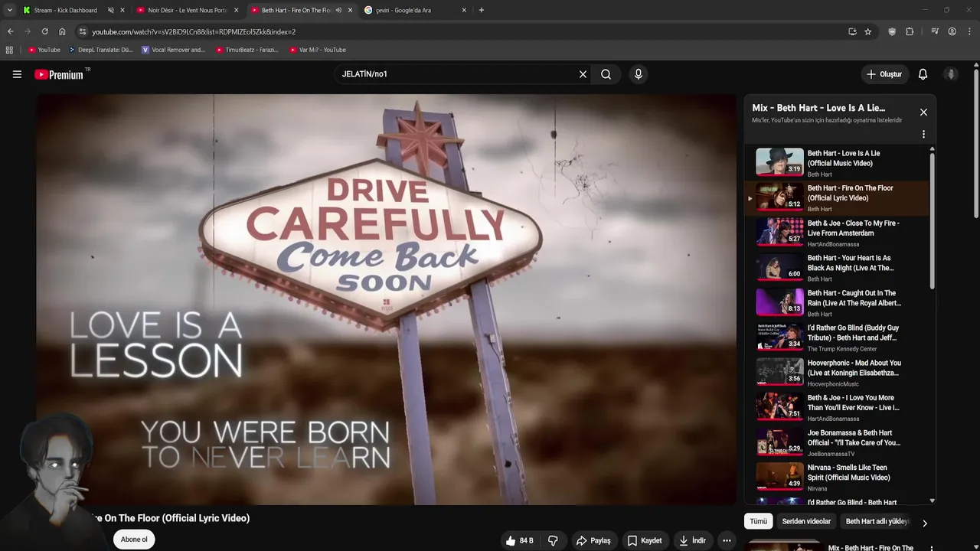Open the media control toolbar icon

click(x=935, y=31)
